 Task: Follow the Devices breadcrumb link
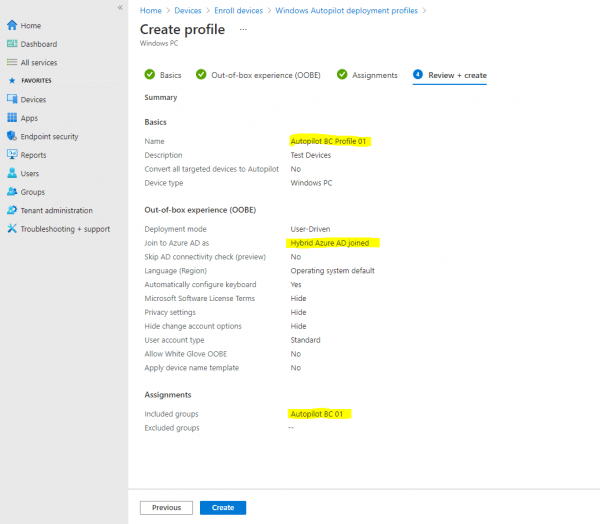188,11
